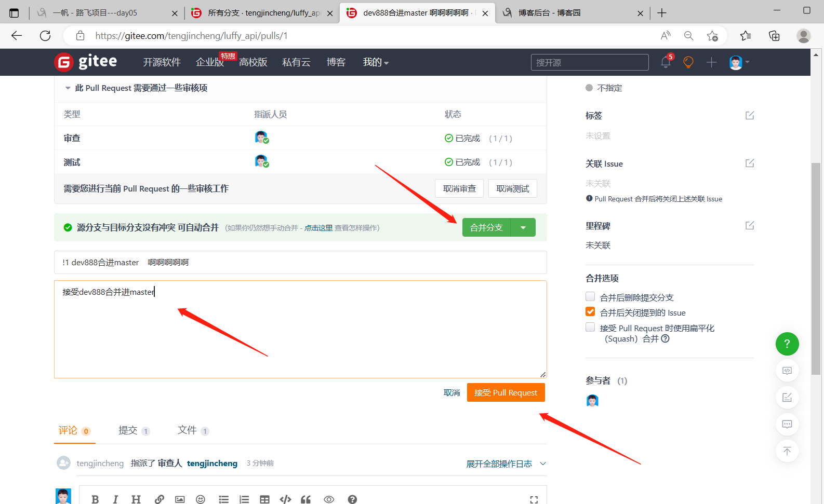Click the 取消测试 button
The image size is (824, 504).
pos(513,188)
